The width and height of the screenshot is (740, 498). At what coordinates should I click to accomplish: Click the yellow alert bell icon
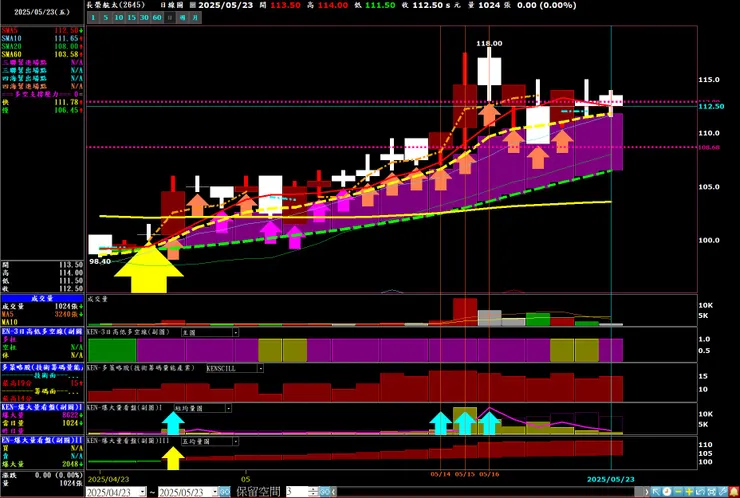734,492
